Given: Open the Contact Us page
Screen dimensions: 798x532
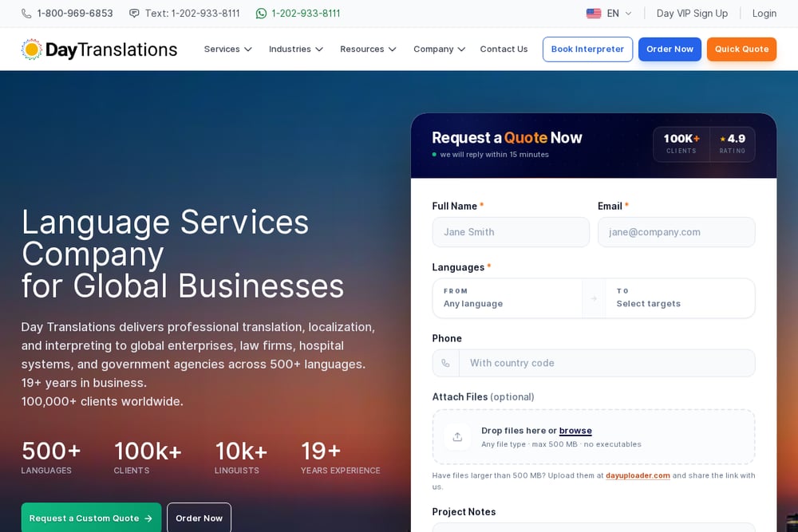Looking at the screenshot, I should (504, 49).
